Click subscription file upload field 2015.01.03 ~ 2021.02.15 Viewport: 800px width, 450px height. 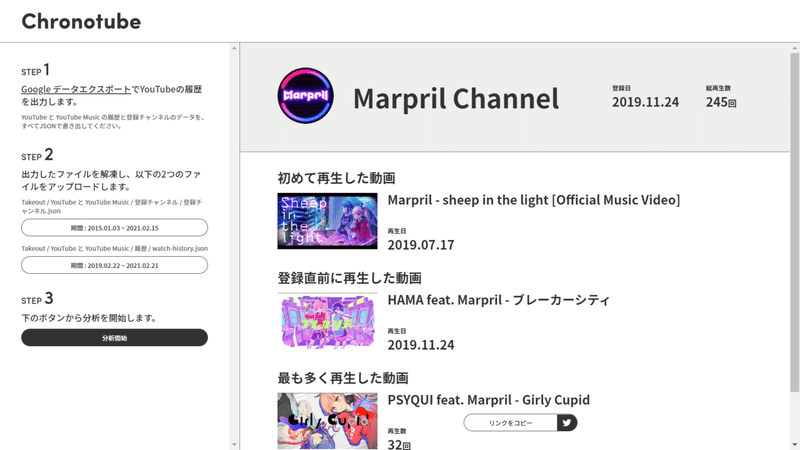tap(114, 228)
